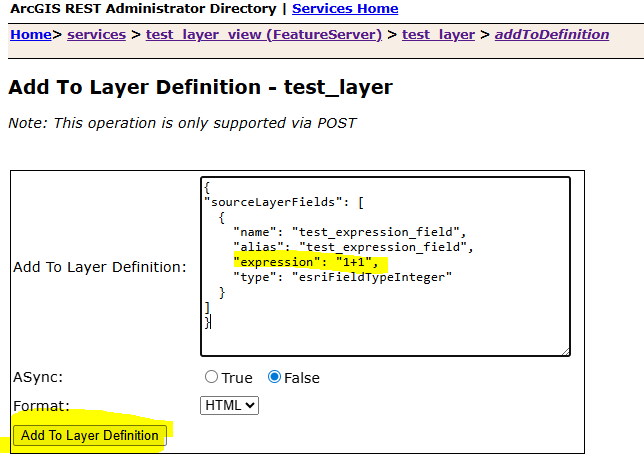Submit with Add To Layer Definition button

point(90,435)
